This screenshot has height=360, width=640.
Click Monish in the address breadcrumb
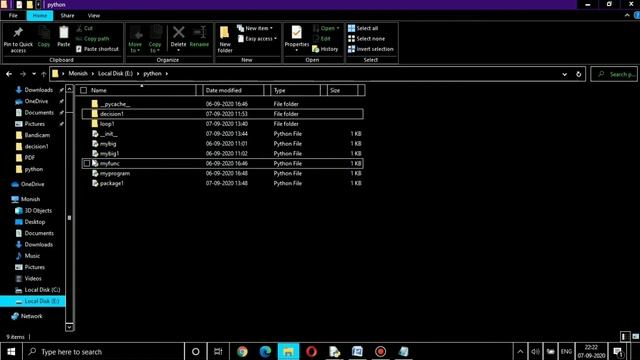78,73
